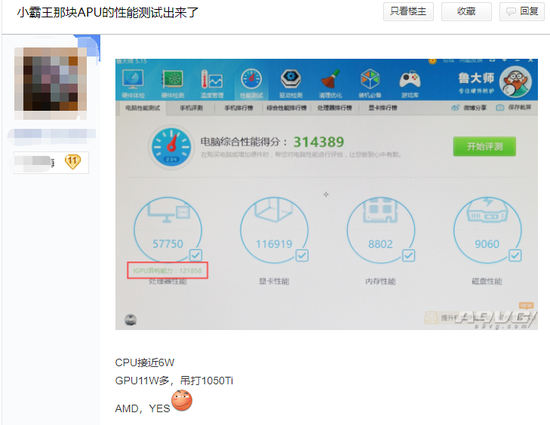Toggle the checkbox under graphics score 116919

click(x=302, y=255)
